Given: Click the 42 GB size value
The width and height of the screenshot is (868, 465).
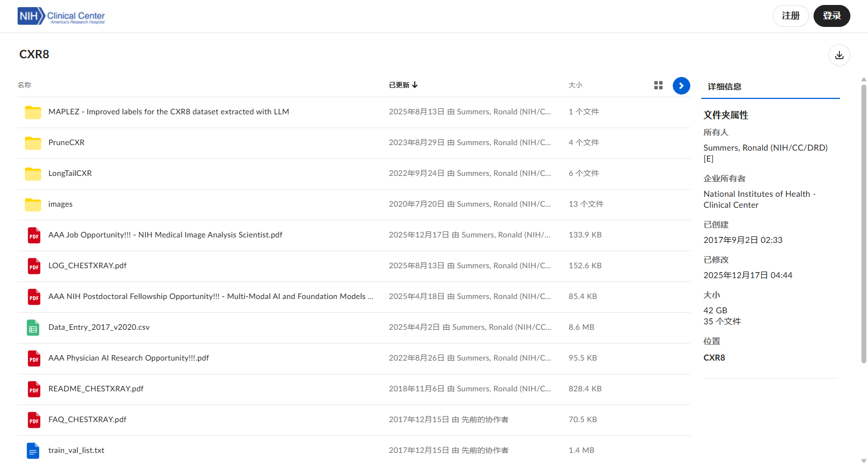Looking at the screenshot, I should click(716, 311).
